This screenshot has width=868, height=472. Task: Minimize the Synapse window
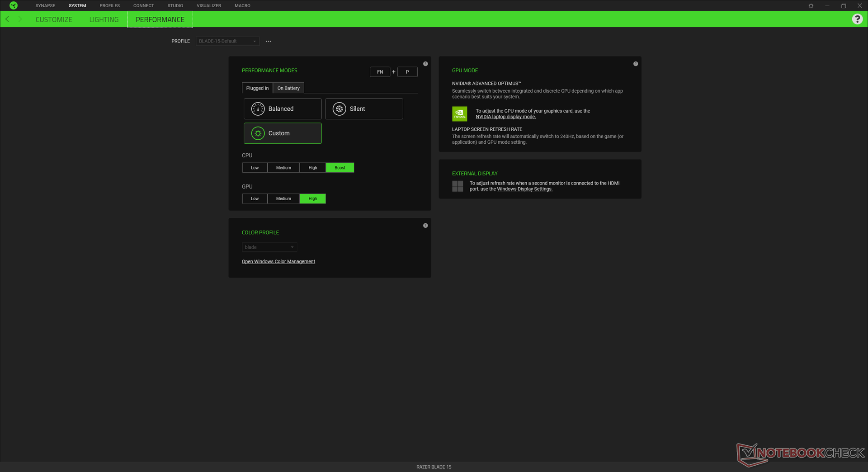827,6
